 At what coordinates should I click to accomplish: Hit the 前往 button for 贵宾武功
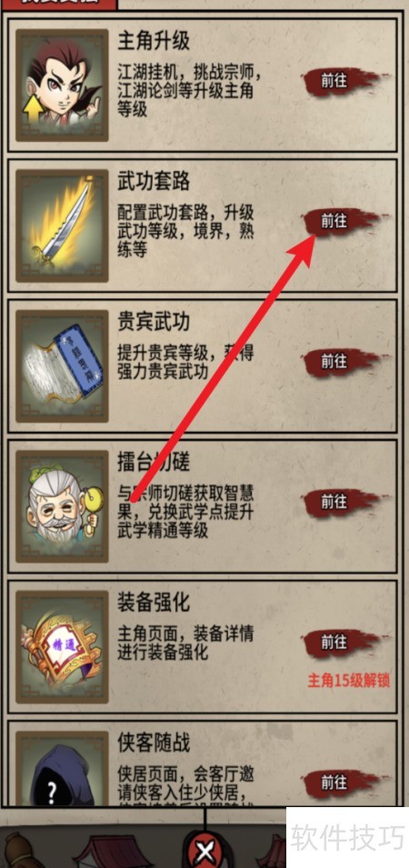334,362
